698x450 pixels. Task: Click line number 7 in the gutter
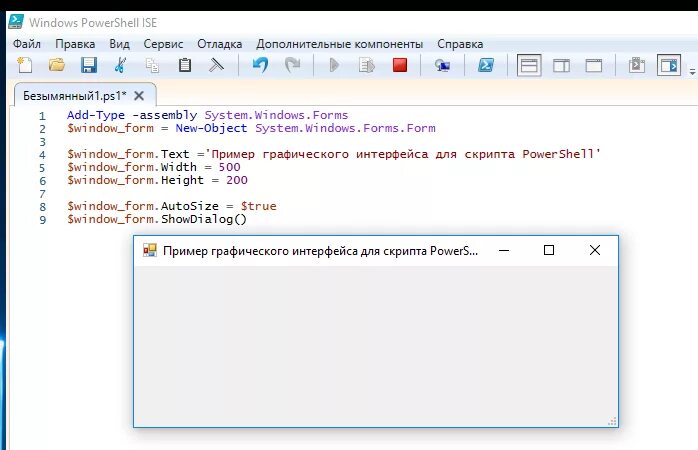[x=42, y=194]
